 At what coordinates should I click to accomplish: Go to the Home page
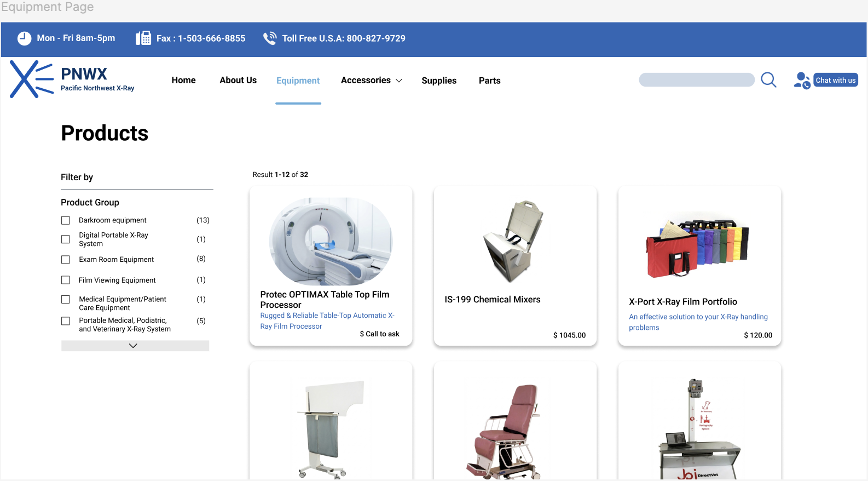183,80
